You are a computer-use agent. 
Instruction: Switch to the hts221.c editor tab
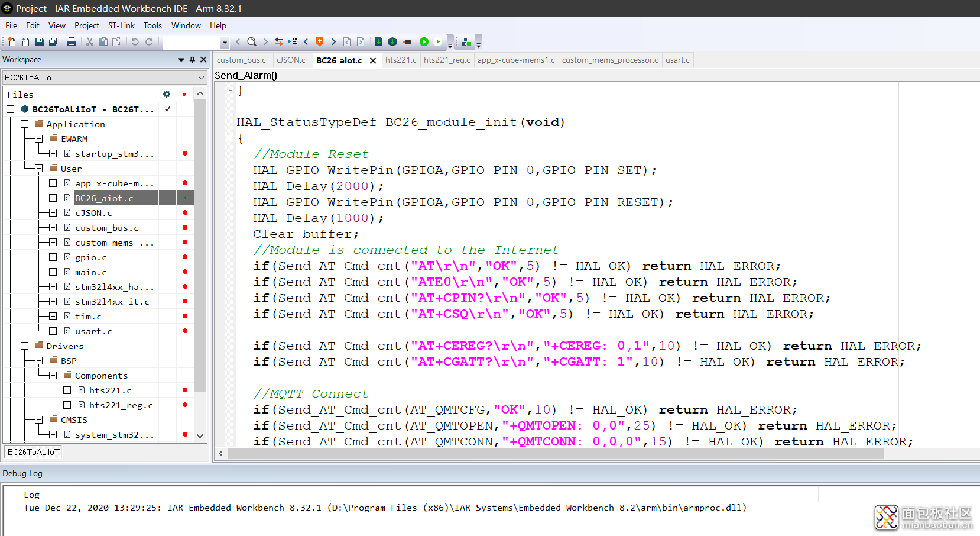coord(401,60)
